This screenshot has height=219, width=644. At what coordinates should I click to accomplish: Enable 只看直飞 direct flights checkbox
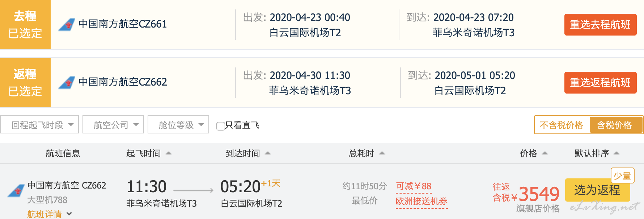coord(220,126)
